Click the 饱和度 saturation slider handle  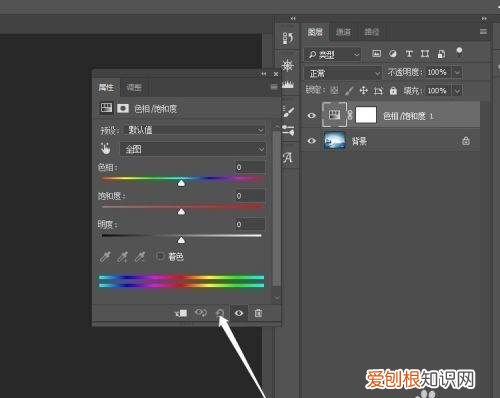(x=181, y=212)
